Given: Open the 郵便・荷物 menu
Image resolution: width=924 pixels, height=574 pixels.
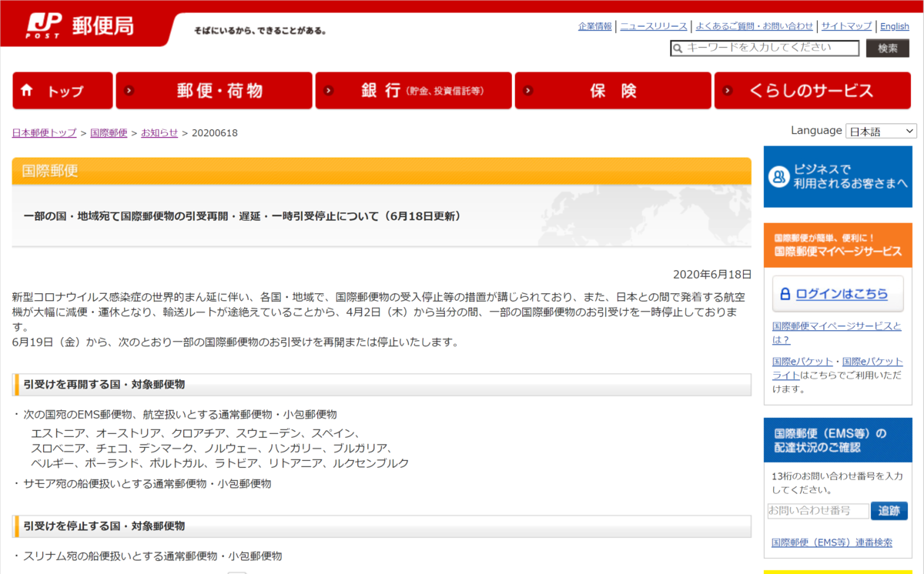Looking at the screenshot, I should click(214, 91).
